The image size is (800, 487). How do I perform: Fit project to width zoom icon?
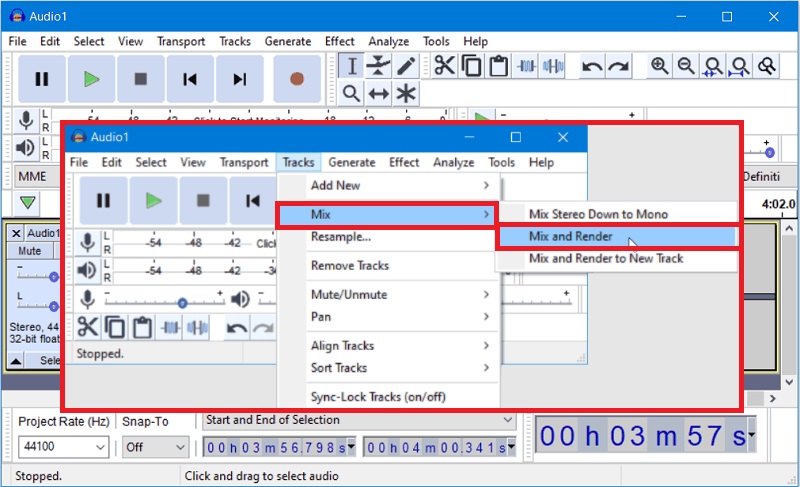click(739, 66)
